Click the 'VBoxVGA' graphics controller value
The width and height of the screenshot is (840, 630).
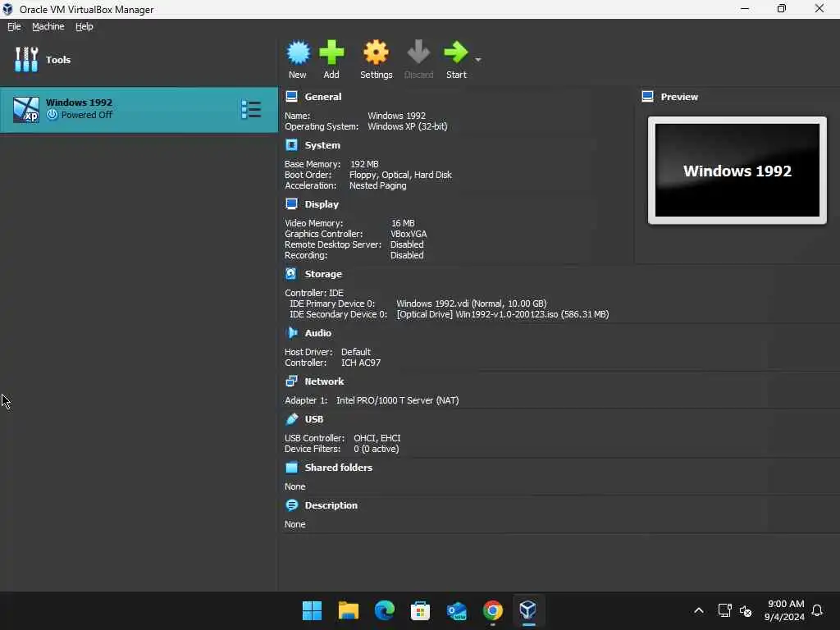(409, 234)
